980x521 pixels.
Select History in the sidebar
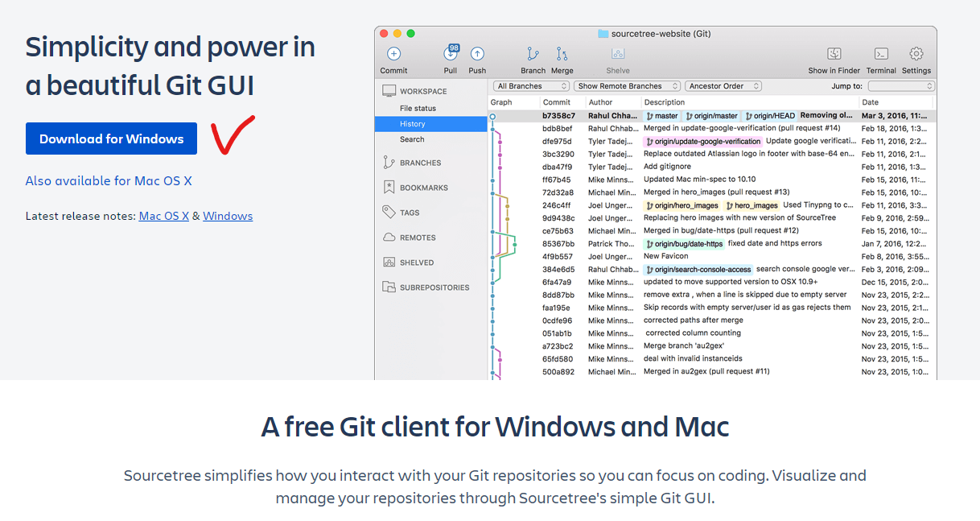[x=430, y=124]
